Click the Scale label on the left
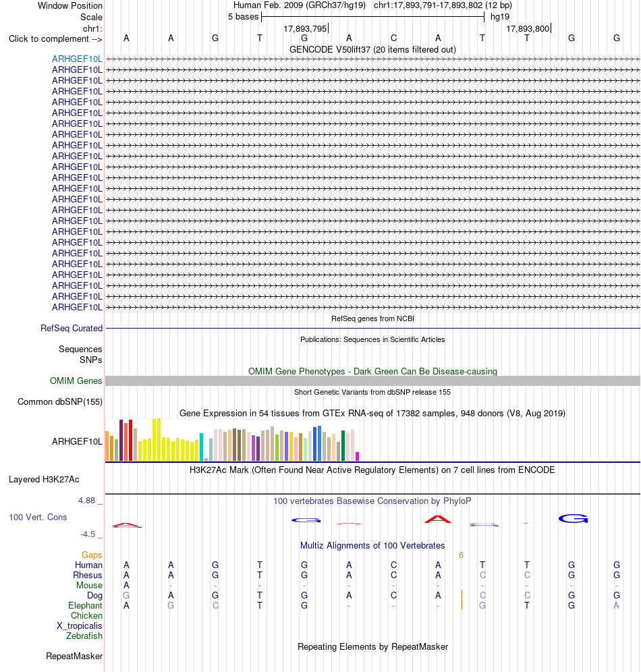This screenshot has height=672, width=641. point(91,17)
